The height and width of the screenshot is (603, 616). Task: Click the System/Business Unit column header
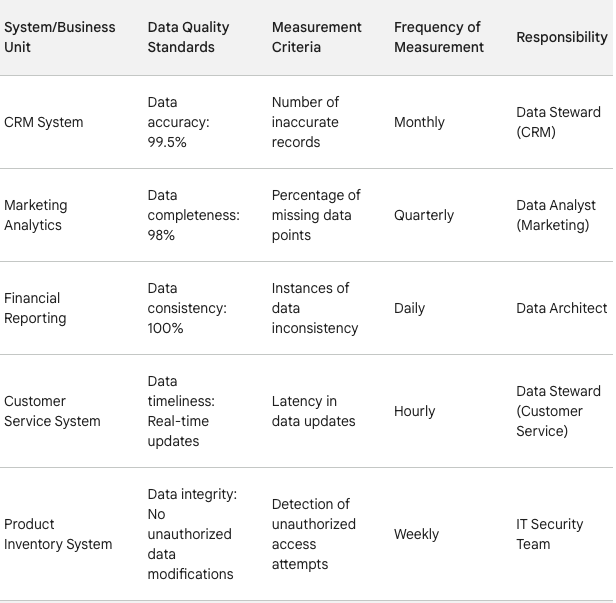[60, 37]
